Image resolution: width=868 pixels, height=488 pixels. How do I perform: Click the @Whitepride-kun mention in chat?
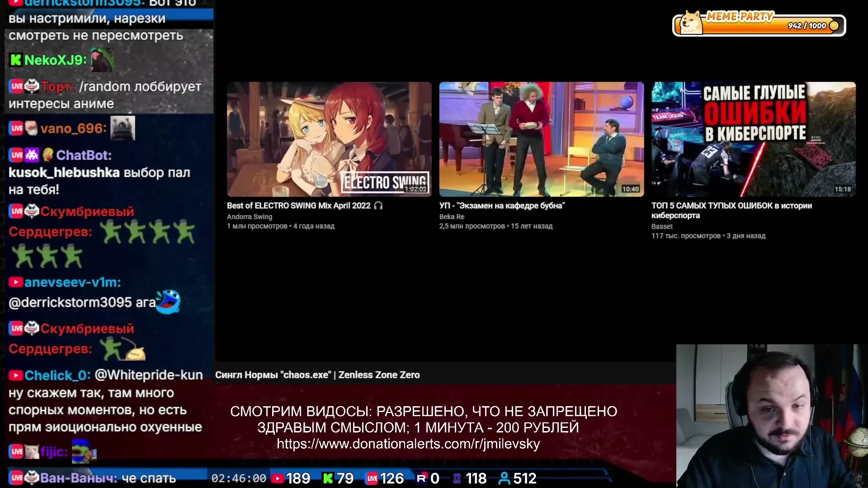pyautogui.click(x=149, y=375)
